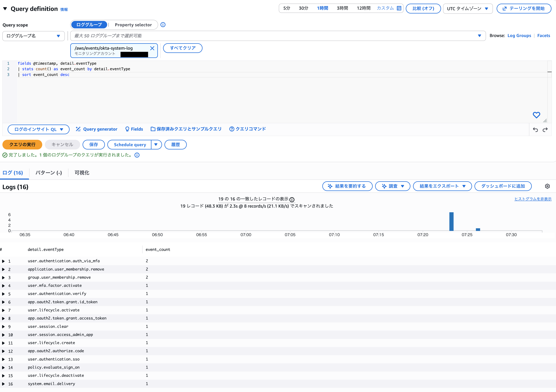This screenshot has height=392, width=556.
Task: Switch to the 可視化 tab
Action: 82,173
